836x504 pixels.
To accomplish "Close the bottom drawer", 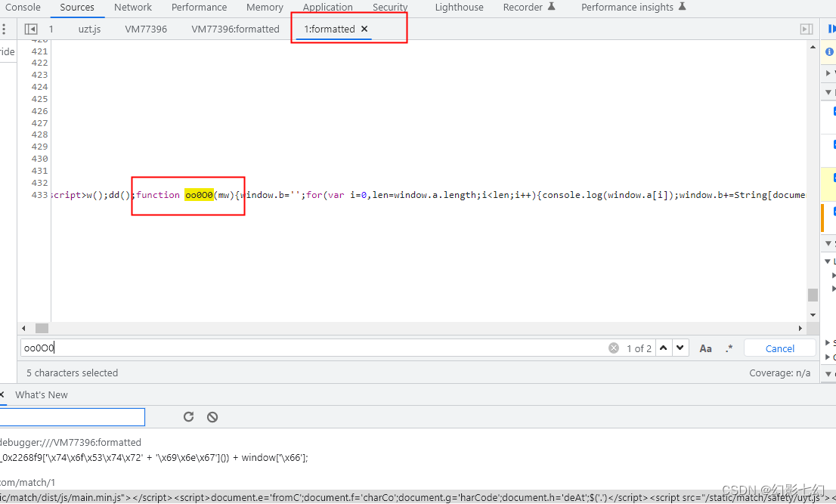I will point(2,394).
